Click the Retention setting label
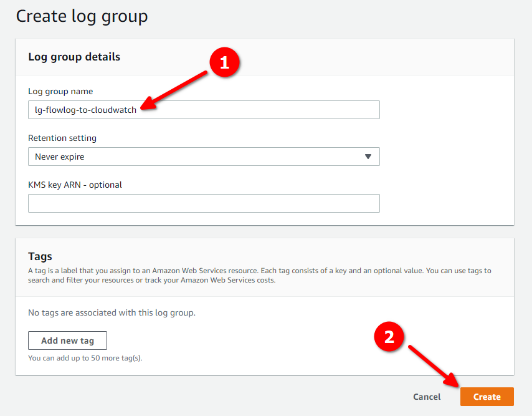The width and height of the screenshot is (532, 416). pos(62,138)
